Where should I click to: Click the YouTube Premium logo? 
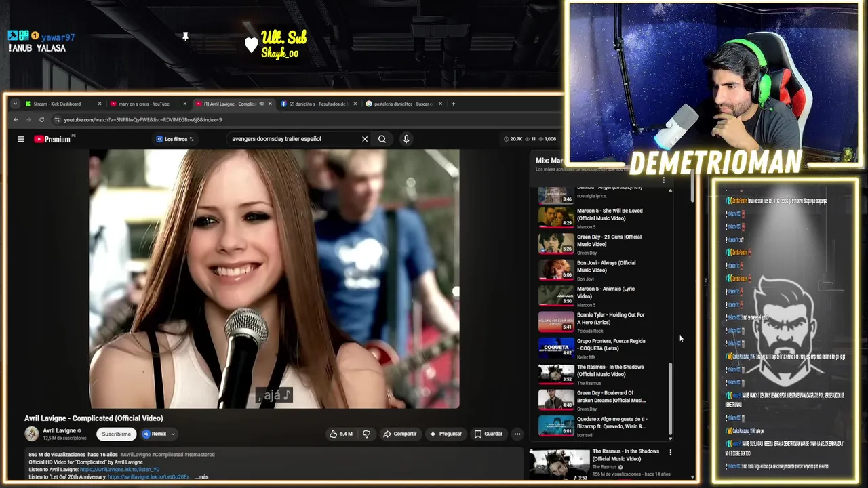(x=54, y=139)
